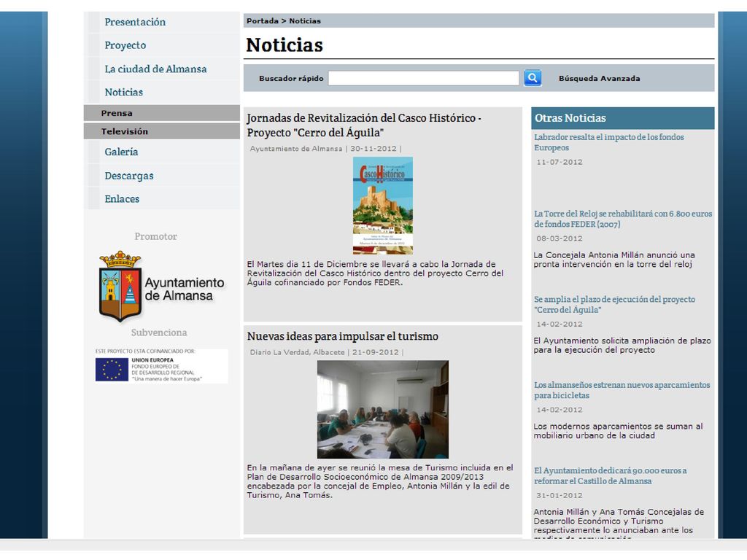Click the Subvenciona label in the sidebar
Viewport: 747px width, 560px height.
click(159, 332)
